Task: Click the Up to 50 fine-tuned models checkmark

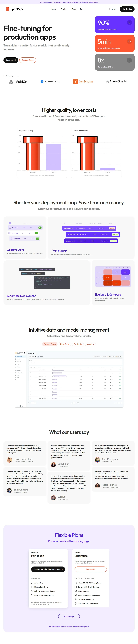Action: (32, 595)
